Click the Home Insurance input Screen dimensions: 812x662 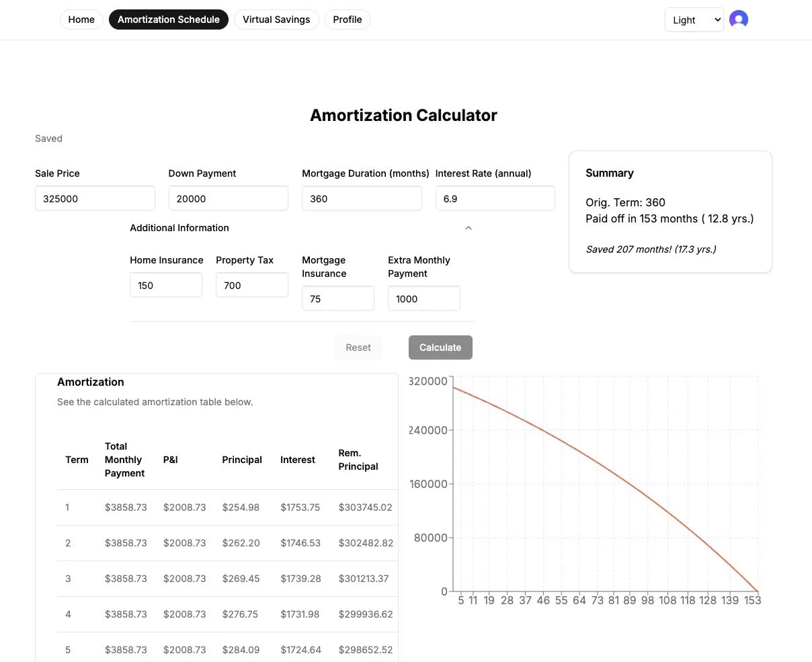166,286
